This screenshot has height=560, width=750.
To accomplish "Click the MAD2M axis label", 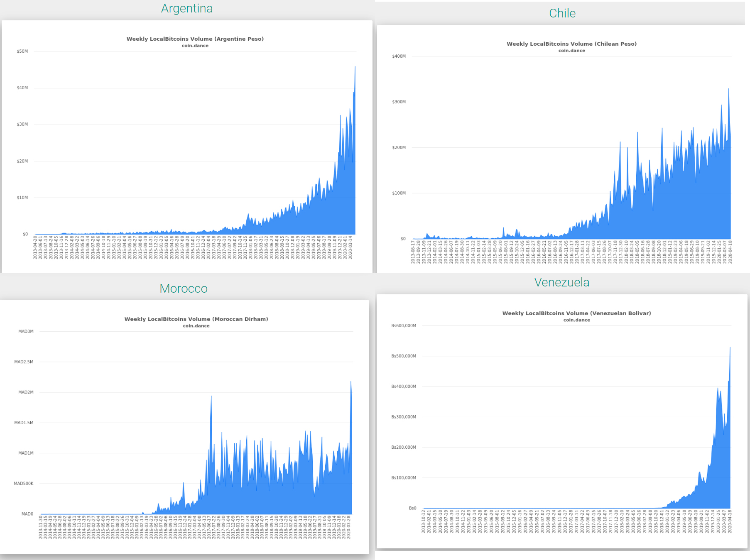I will pos(26,392).
